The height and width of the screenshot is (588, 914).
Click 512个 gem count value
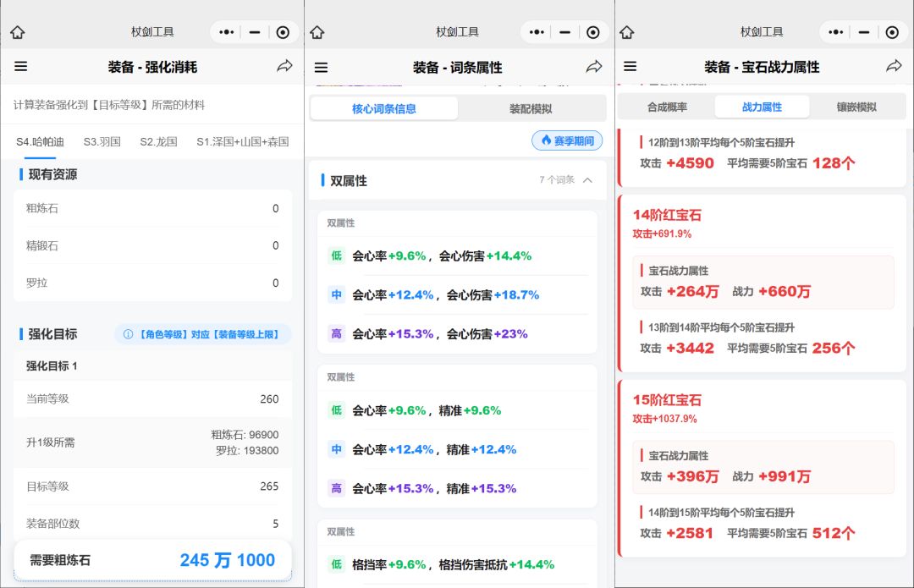point(834,533)
